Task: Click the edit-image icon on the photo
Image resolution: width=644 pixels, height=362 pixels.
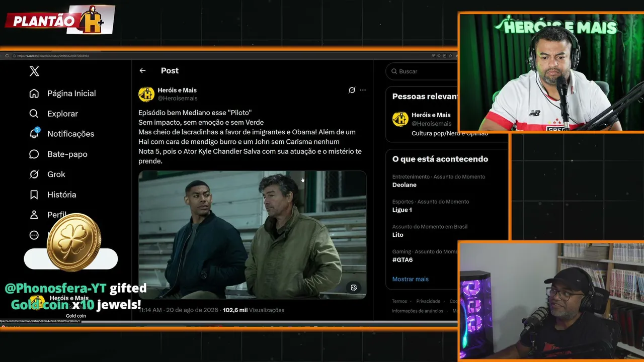Action: pos(354,288)
